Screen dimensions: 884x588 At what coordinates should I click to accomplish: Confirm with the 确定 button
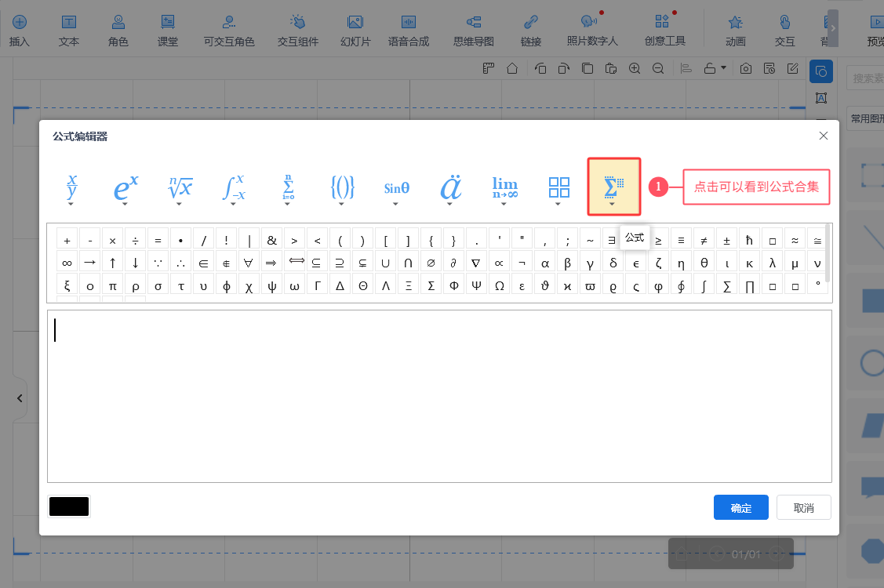tap(740, 508)
